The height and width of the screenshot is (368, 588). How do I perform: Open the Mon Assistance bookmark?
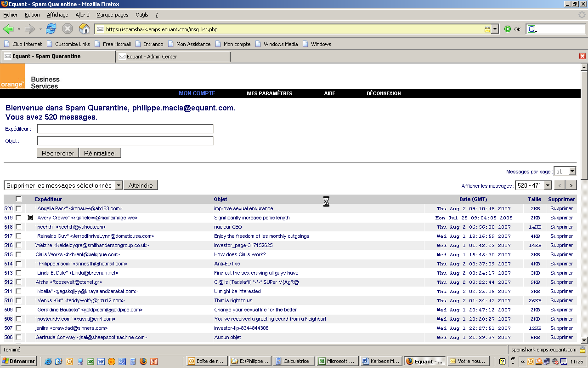tap(189, 44)
